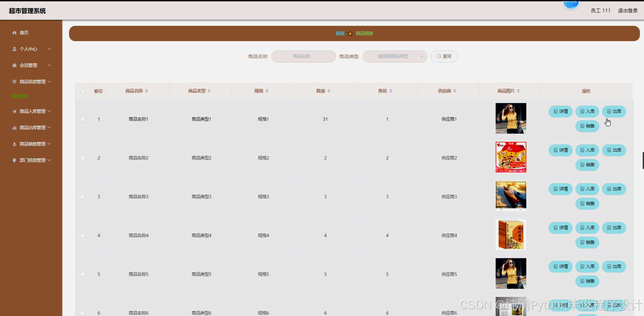Expand the 会员管理 chevron
The image size is (644, 316).
tap(49, 65)
